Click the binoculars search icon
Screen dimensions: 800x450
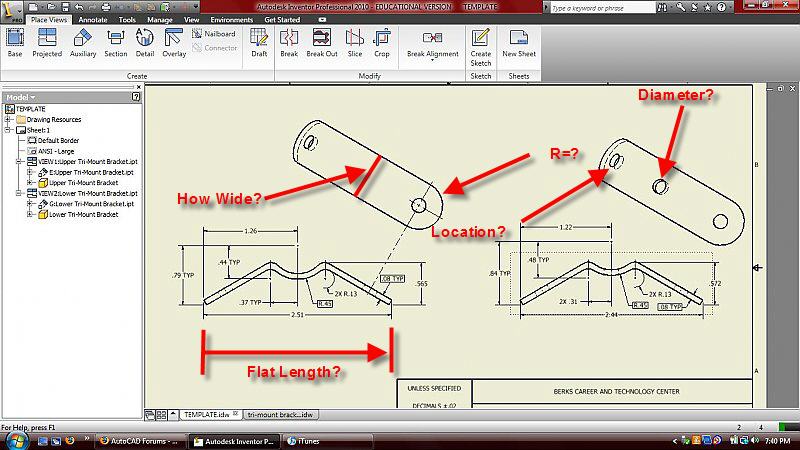[662, 7]
